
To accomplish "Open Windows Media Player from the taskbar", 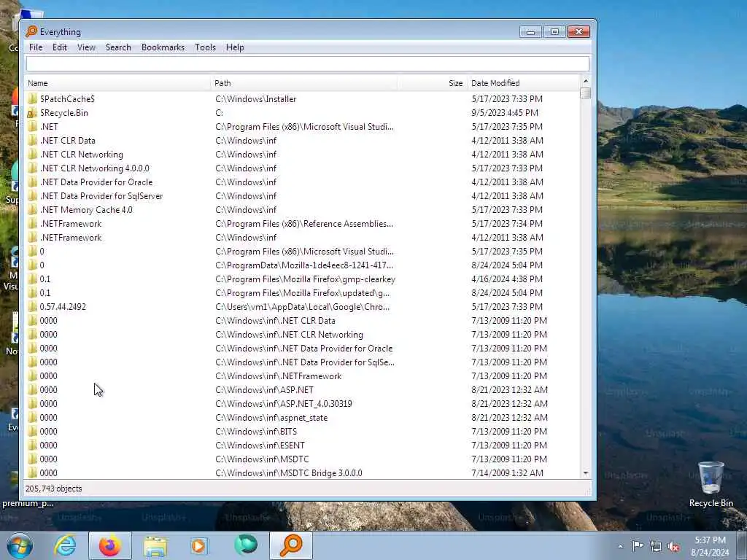I will click(x=198, y=545).
